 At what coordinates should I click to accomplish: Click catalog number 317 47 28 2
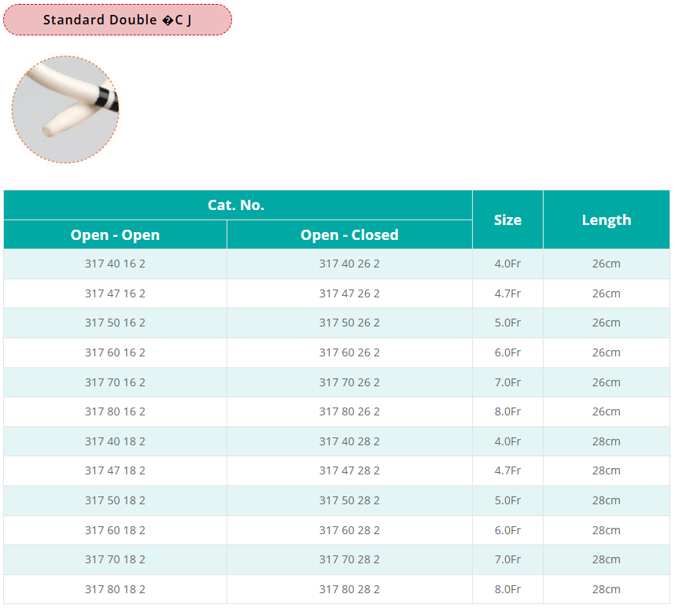point(349,470)
